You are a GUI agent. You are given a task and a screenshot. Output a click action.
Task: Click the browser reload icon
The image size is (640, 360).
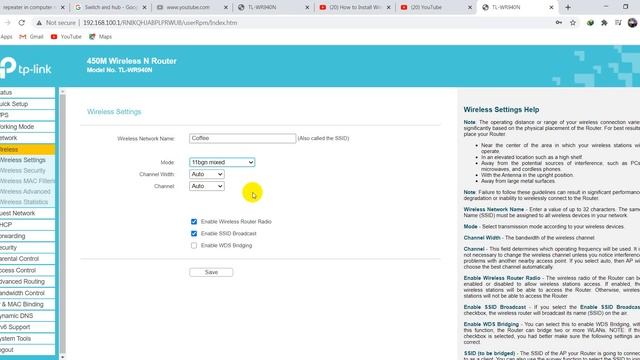(22, 23)
